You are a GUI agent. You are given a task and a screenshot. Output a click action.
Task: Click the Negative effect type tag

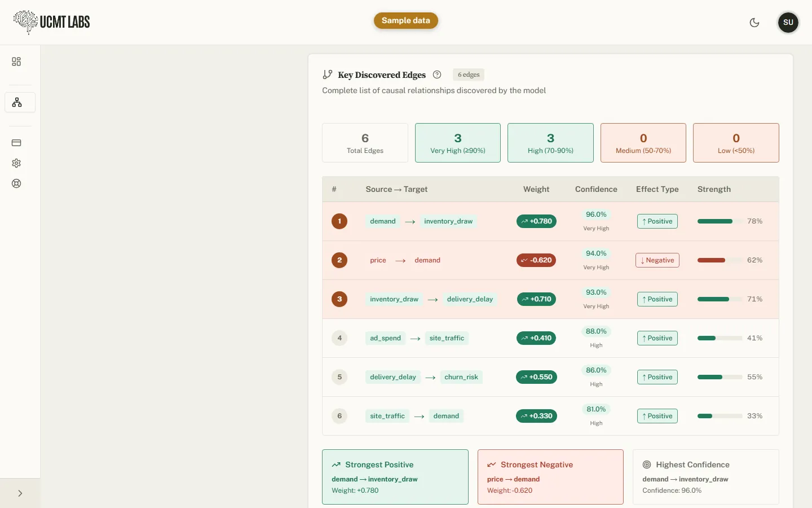[x=657, y=260]
